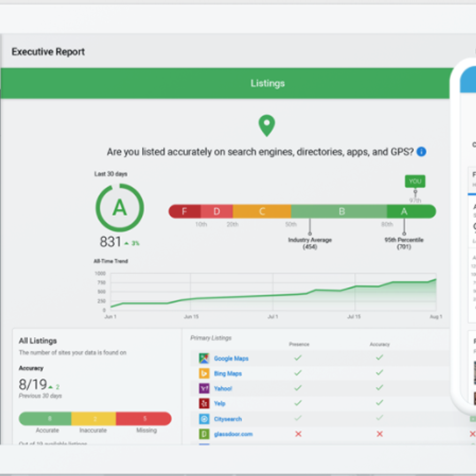Click the glassdoor.com accuracy red X
476x476 pixels.
tap(379, 434)
